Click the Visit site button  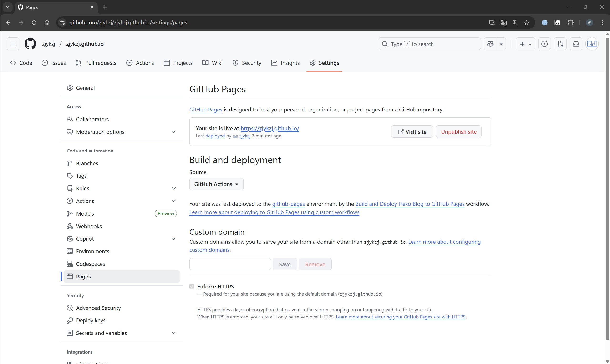412,132
